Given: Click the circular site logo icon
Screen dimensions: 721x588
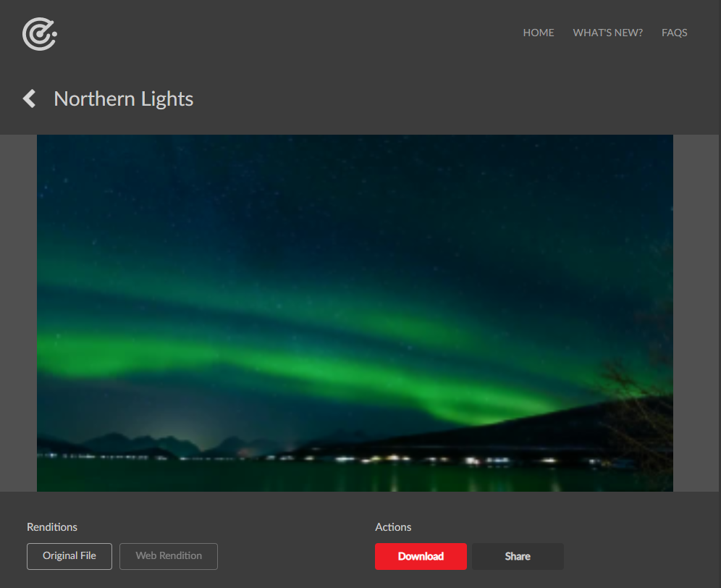Looking at the screenshot, I should click(x=40, y=34).
